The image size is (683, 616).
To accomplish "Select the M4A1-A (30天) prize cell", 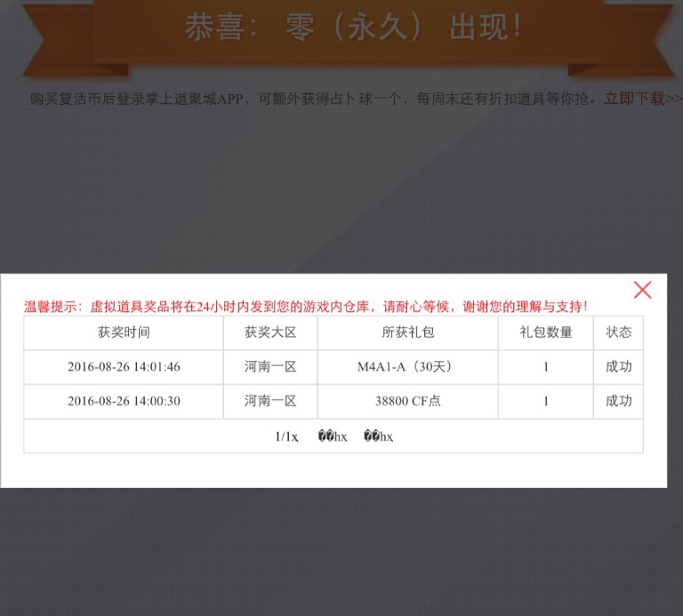I will coord(407,367).
